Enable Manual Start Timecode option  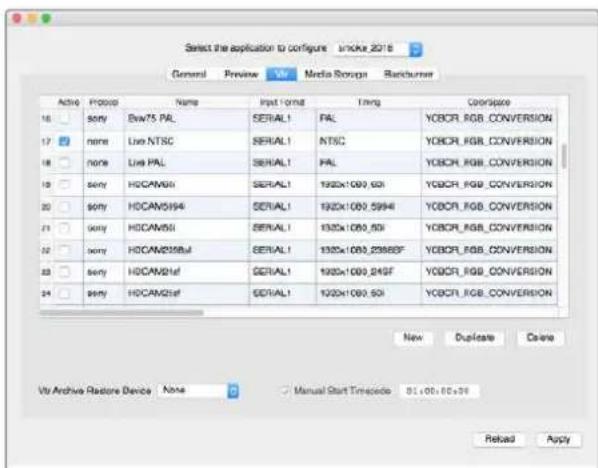pos(284,391)
